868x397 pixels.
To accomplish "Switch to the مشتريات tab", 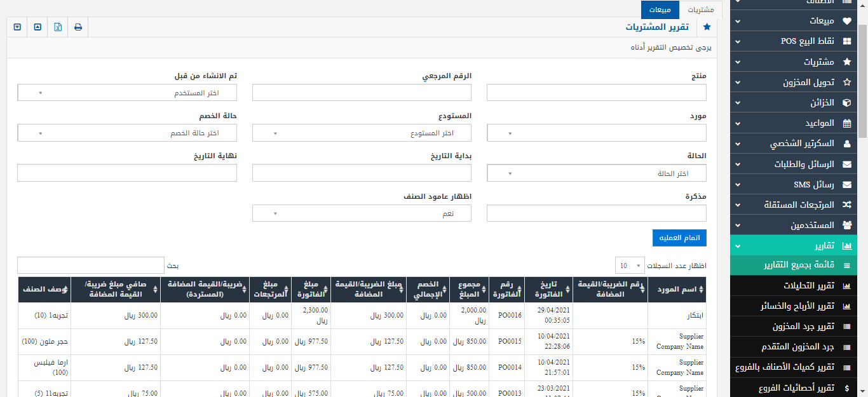I will click(x=700, y=10).
